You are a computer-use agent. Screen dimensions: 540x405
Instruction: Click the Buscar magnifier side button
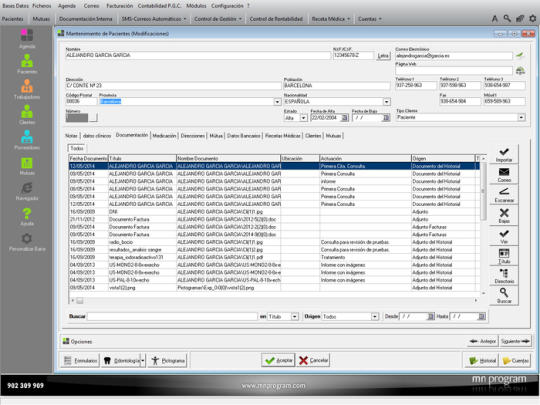[x=504, y=296]
